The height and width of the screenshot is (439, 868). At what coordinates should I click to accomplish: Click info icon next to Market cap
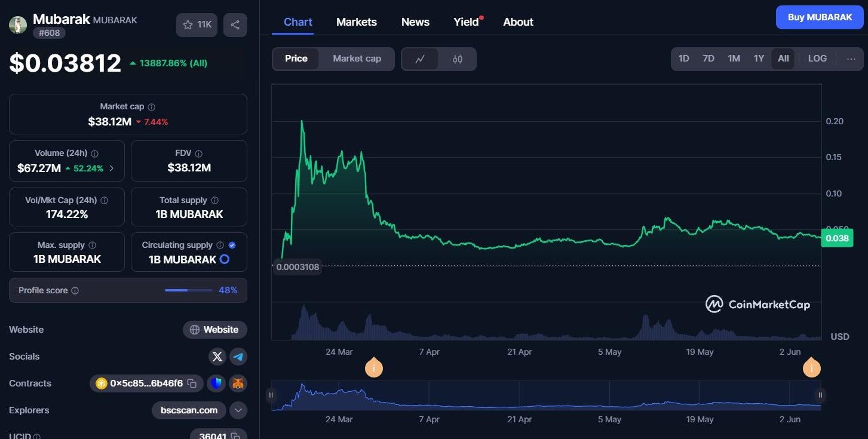click(x=152, y=107)
